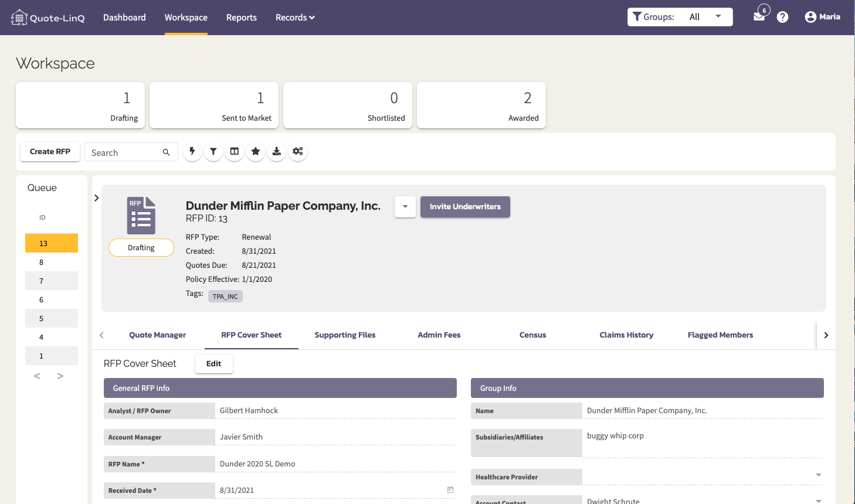The image size is (855, 504).
Task: Select queue row ID 6
Action: coord(52,299)
